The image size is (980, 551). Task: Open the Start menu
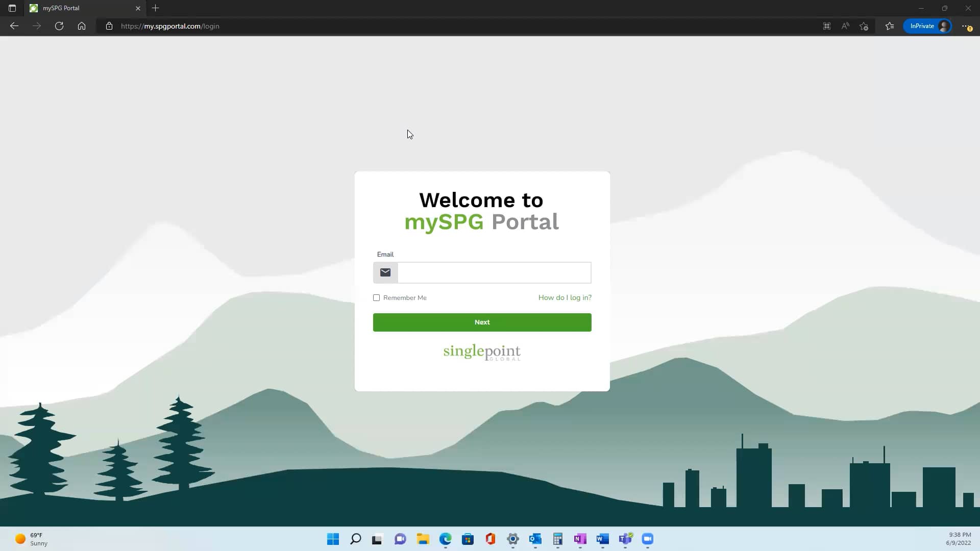[333, 539]
